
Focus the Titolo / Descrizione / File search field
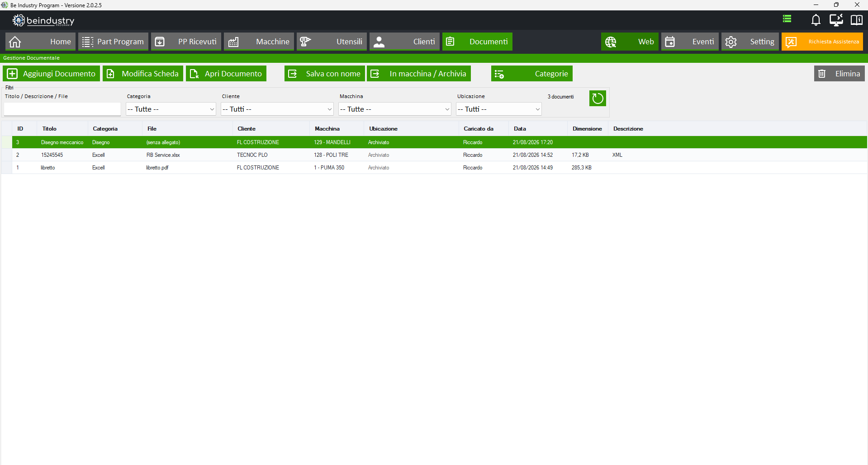click(x=62, y=109)
